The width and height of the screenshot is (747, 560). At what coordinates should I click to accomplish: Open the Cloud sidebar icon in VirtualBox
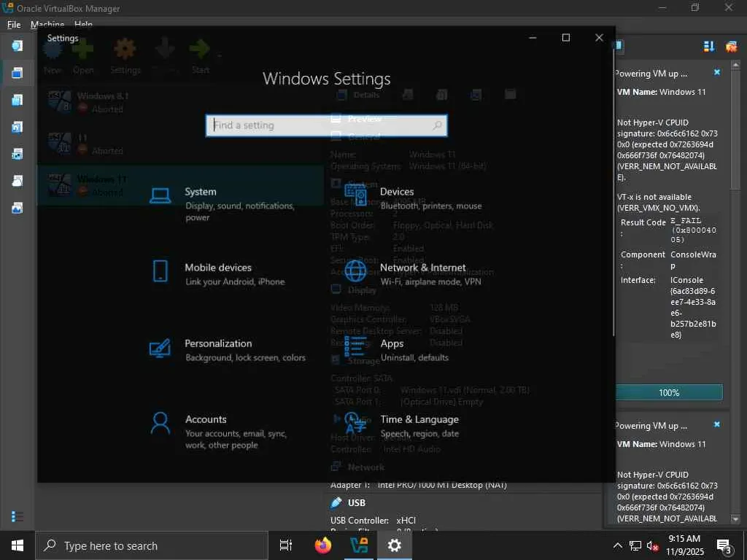pos(18,181)
